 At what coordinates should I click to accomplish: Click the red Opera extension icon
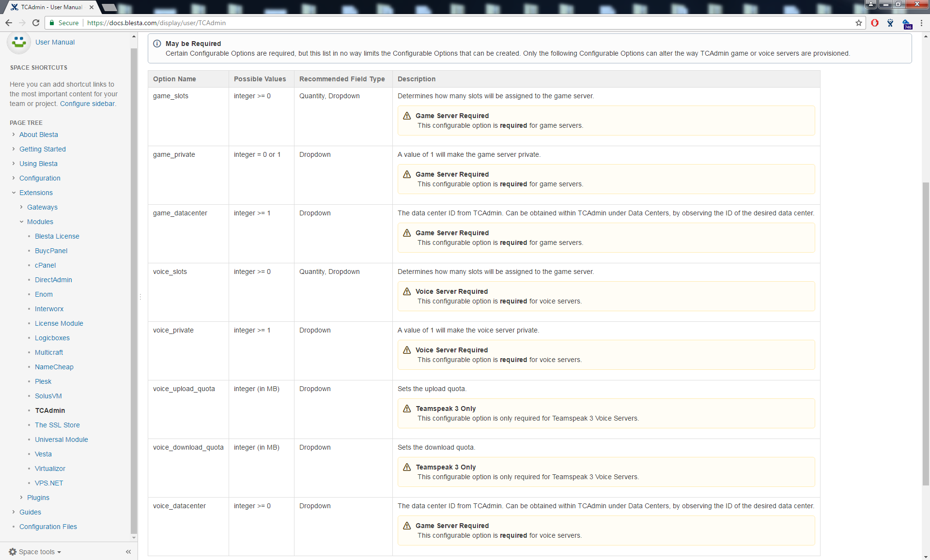(875, 23)
